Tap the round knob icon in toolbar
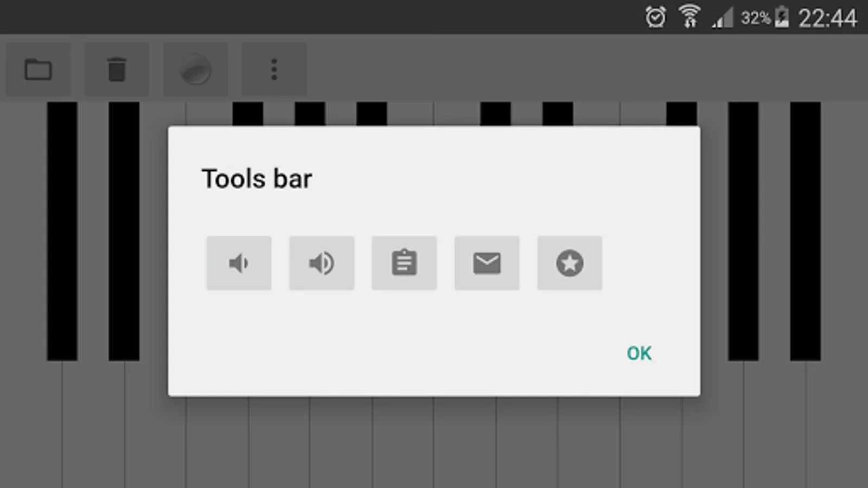The height and width of the screenshot is (488, 868). point(195,69)
